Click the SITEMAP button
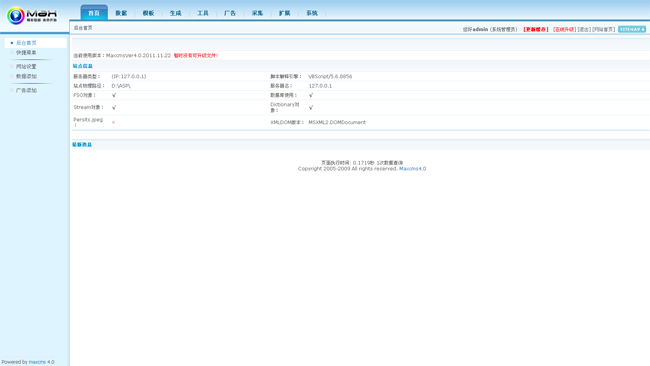 (632, 29)
